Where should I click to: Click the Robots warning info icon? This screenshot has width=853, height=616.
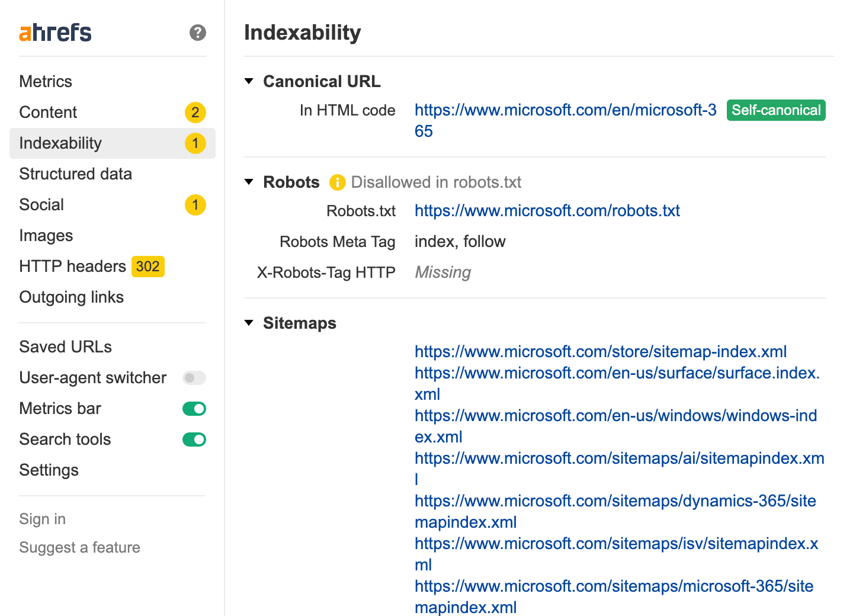coord(337,182)
